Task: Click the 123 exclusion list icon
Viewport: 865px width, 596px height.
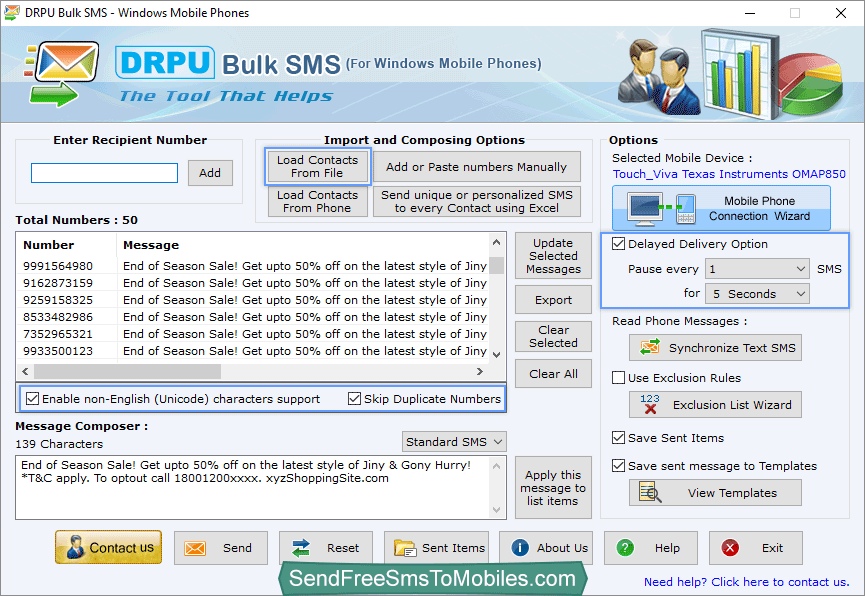Action: coord(650,405)
